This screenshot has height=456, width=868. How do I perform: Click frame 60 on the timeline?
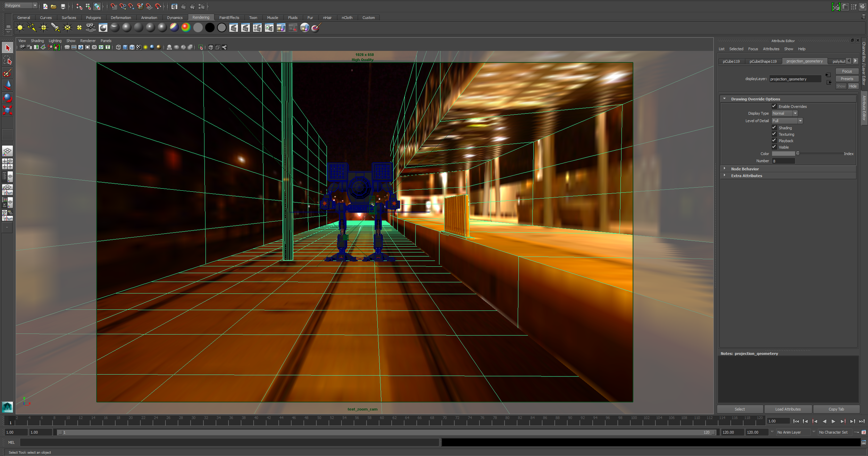pyautogui.click(x=382, y=420)
